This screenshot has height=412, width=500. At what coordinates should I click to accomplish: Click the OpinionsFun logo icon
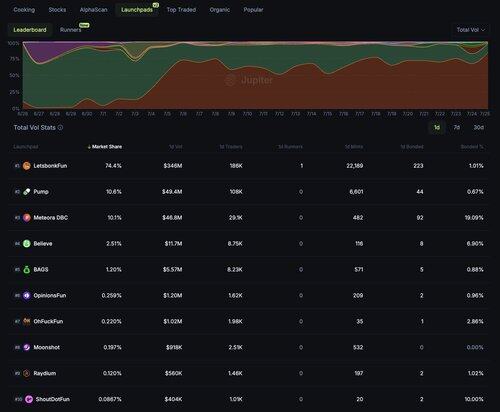tap(27, 295)
